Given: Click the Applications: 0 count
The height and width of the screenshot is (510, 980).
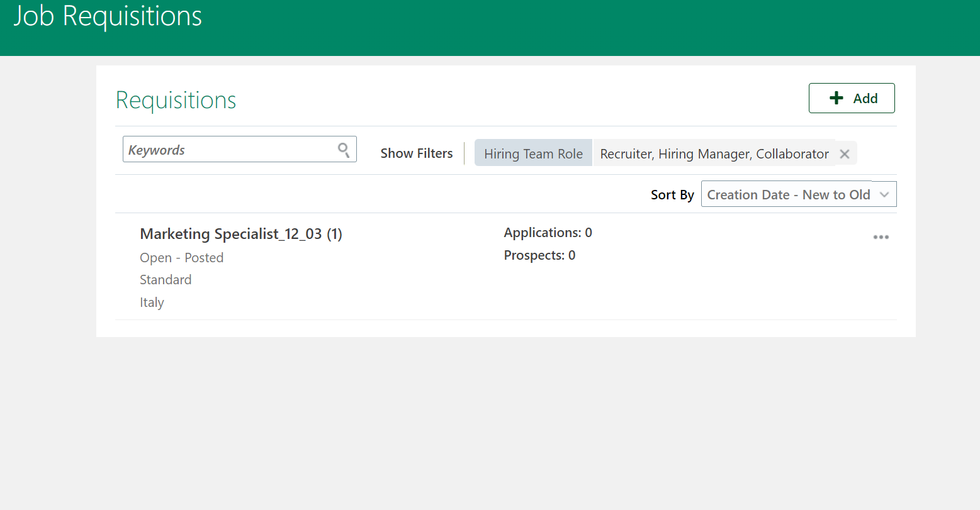Looking at the screenshot, I should 548,232.
